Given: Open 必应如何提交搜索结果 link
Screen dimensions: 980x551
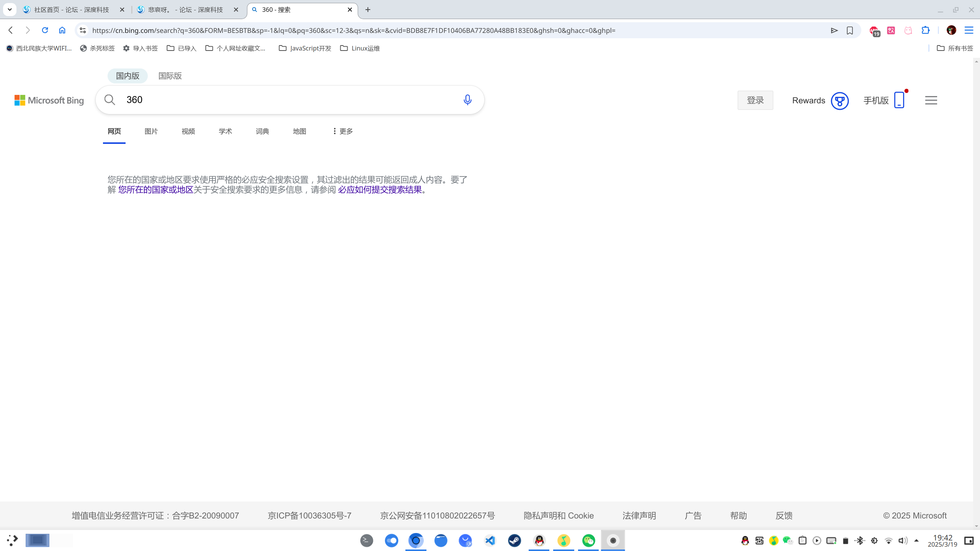Looking at the screenshot, I should coord(380,190).
